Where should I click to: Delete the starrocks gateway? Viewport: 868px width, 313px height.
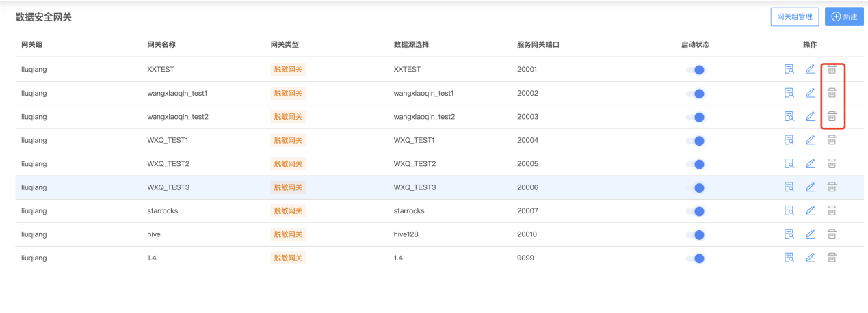[832, 210]
